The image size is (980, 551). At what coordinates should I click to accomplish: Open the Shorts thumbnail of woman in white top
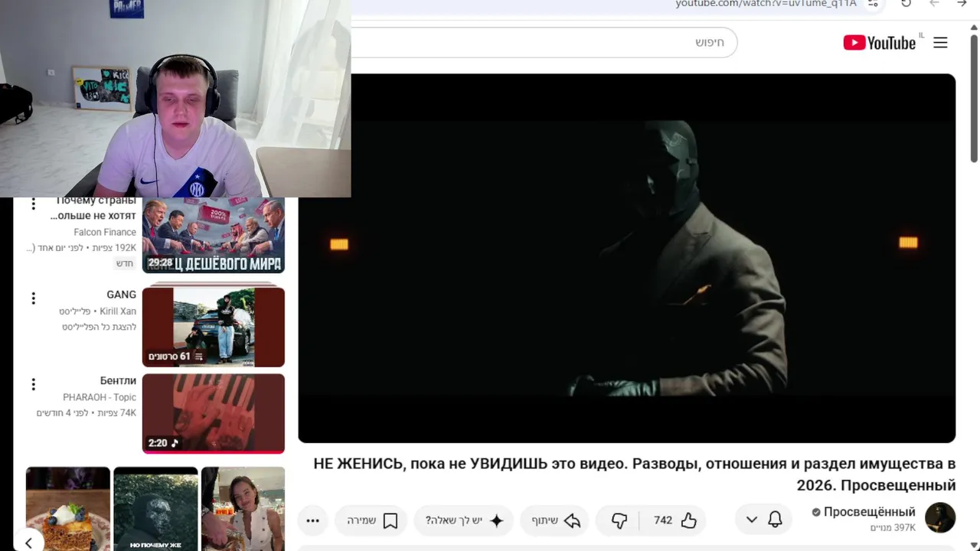pos(243,509)
